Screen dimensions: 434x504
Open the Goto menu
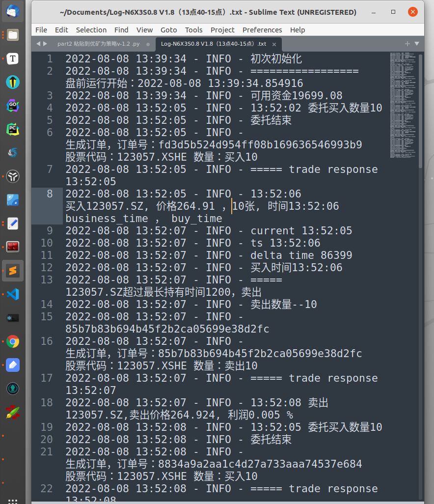[169, 30]
